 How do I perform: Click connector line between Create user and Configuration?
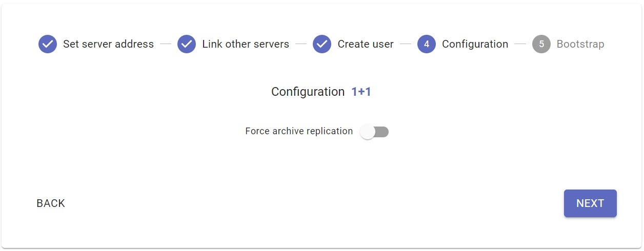(x=406, y=44)
